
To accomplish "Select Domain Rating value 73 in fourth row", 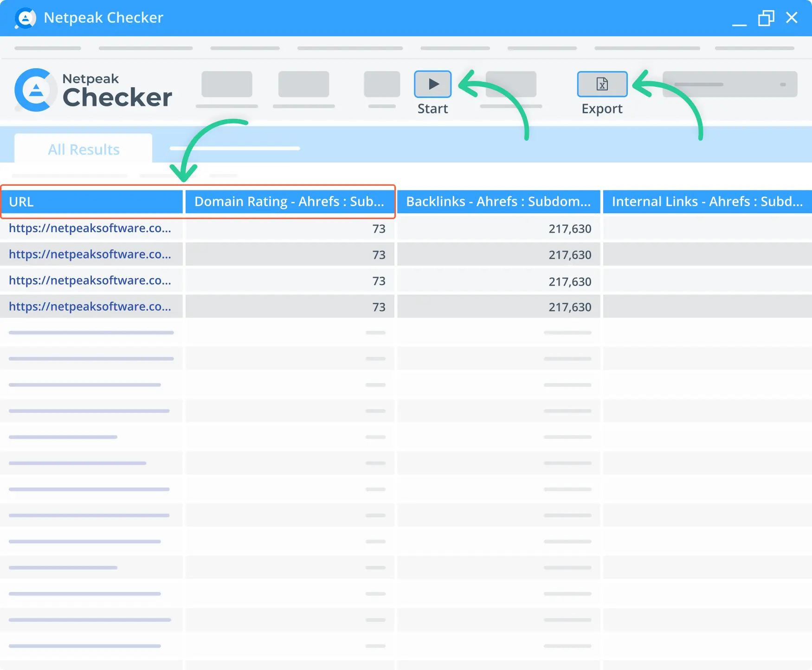I will click(379, 307).
